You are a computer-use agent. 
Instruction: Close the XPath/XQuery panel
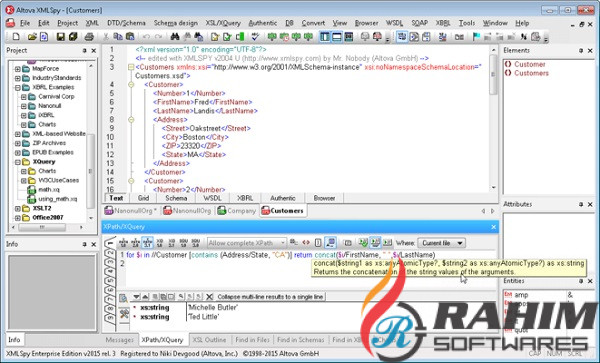494,227
